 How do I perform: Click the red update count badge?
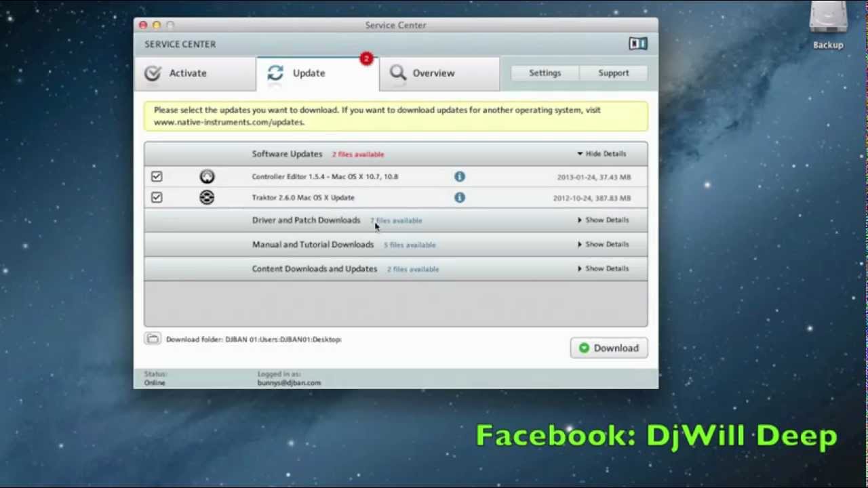(x=366, y=59)
